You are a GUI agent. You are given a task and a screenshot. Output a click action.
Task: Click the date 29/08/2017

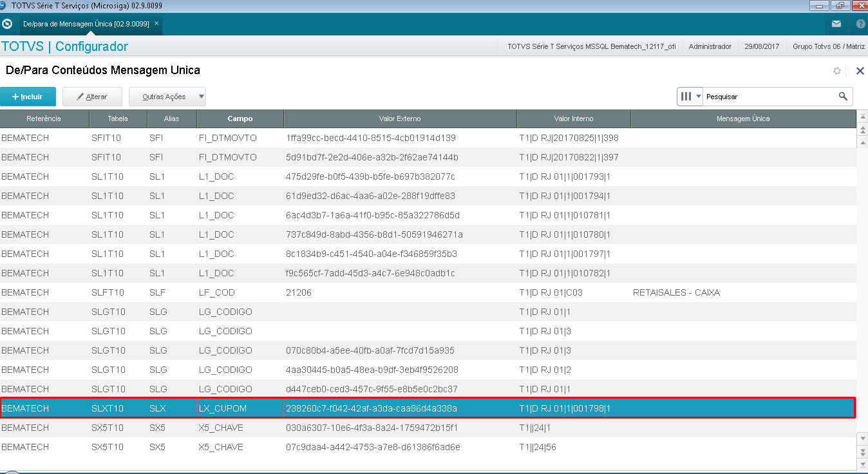coord(762,46)
